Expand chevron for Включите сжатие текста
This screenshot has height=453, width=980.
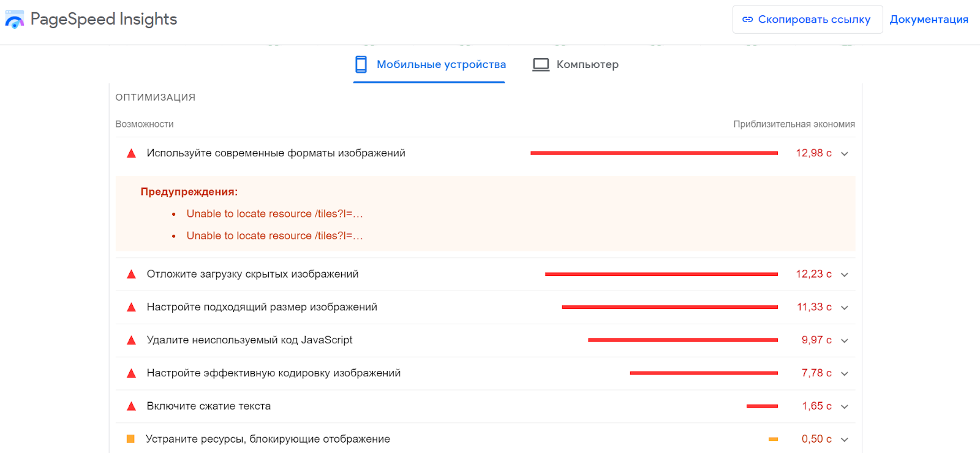tap(845, 406)
